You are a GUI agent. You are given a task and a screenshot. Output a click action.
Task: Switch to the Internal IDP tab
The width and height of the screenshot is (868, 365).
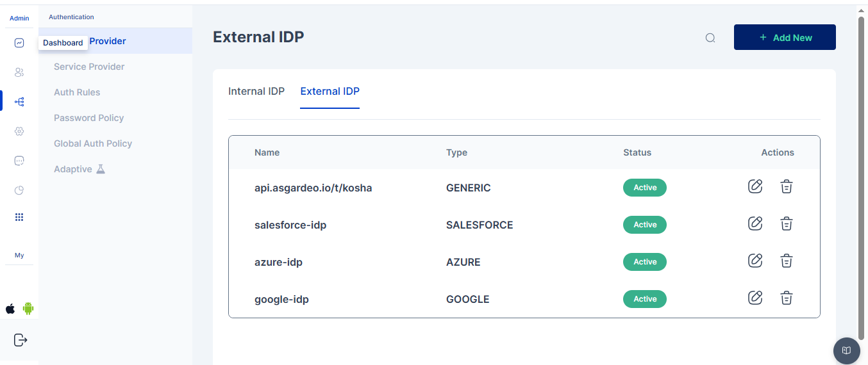click(x=256, y=91)
